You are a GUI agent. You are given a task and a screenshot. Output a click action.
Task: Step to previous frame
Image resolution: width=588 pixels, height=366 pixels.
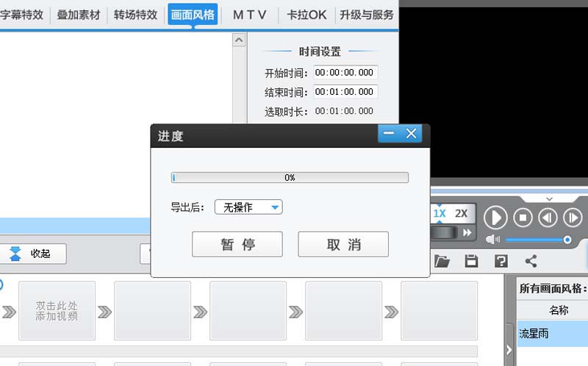tap(548, 218)
